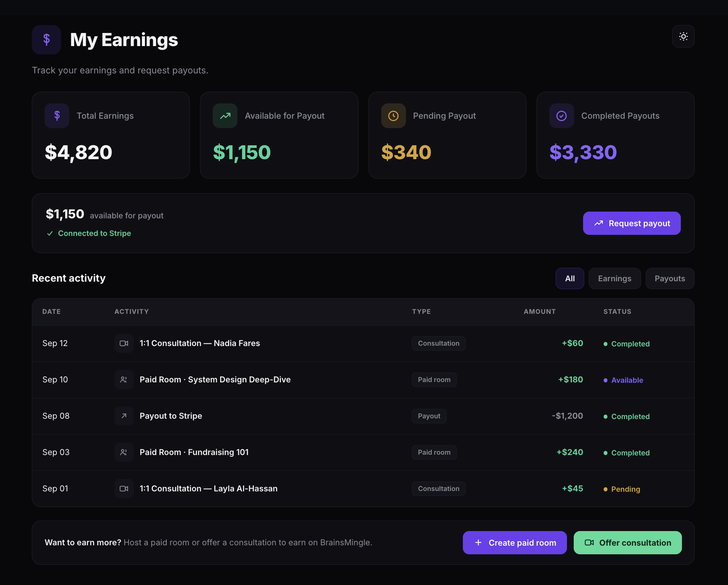Click the $4,820 Total Earnings value
728x585 pixels.
79,152
